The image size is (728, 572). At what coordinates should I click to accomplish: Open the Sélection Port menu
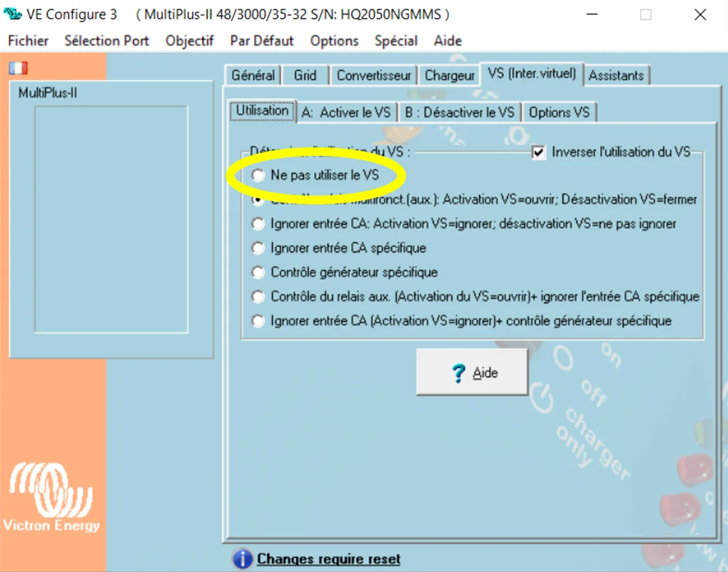(106, 41)
